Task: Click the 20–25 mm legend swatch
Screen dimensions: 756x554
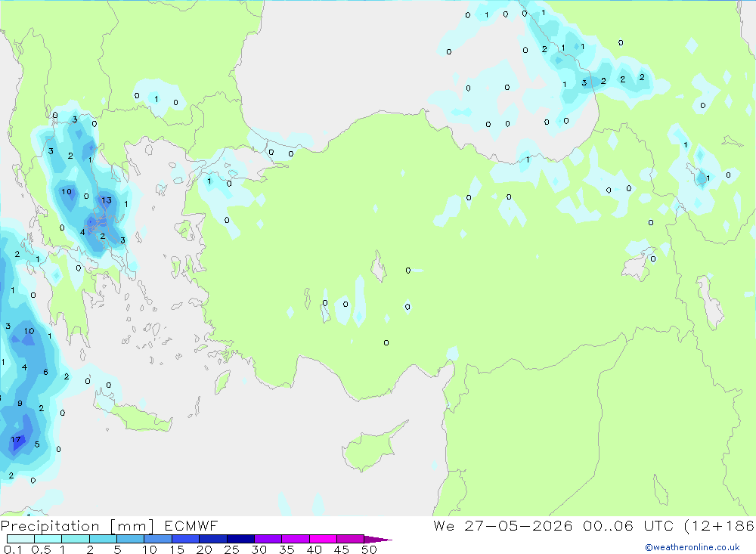Action: tap(213, 539)
